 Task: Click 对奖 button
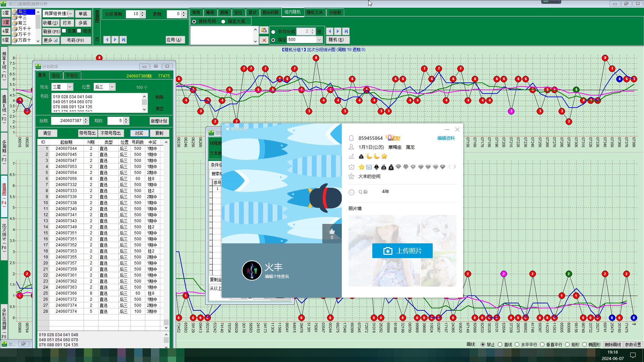(x=139, y=133)
